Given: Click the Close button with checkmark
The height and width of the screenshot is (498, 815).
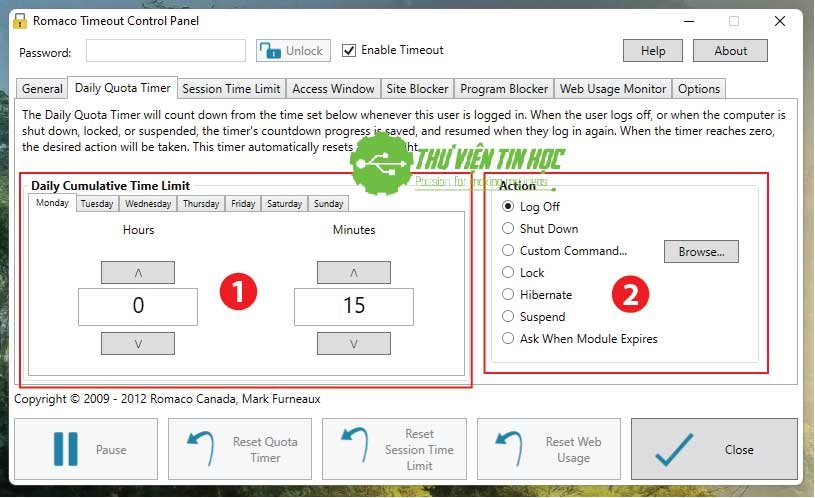Looking at the screenshot, I should tap(714, 450).
